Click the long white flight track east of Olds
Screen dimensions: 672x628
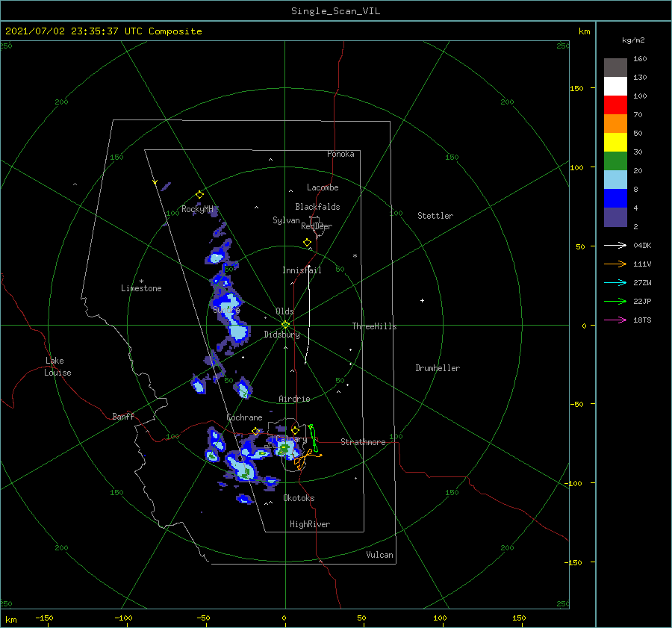(x=308, y=315)
